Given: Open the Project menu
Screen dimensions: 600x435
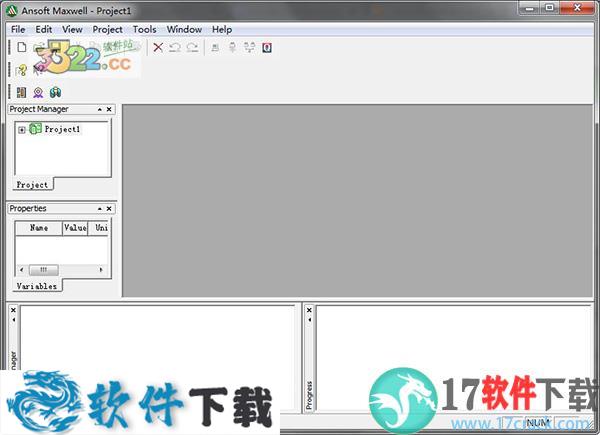Looking at the screenshot, I should 108,29.
